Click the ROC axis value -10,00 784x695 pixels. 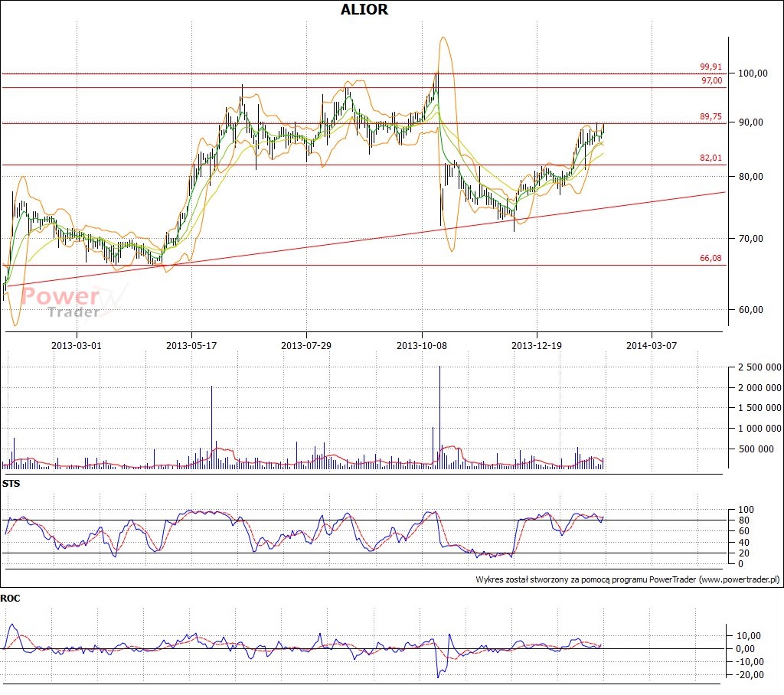click(x=750, y=661)
